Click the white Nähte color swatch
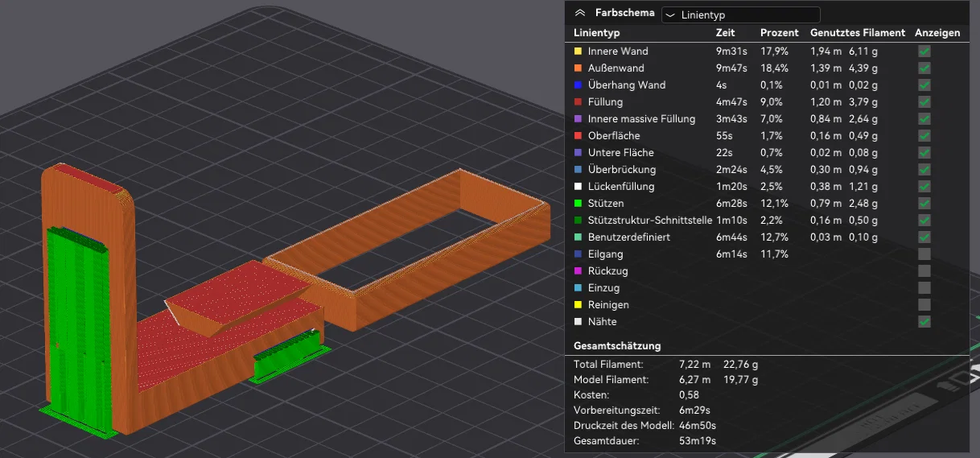The image size is (980, 458). (577, 321)
